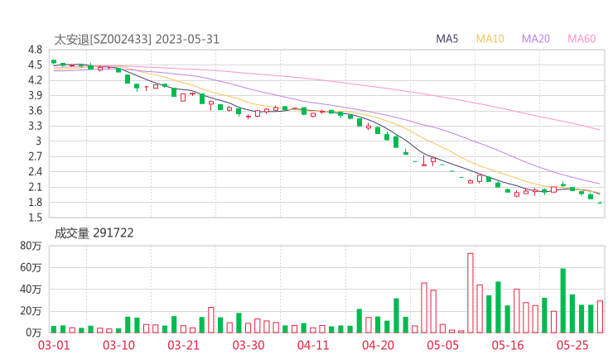Click the final green candlestick near 1.8
Screen dimensions: 613x364
(600, 203)
